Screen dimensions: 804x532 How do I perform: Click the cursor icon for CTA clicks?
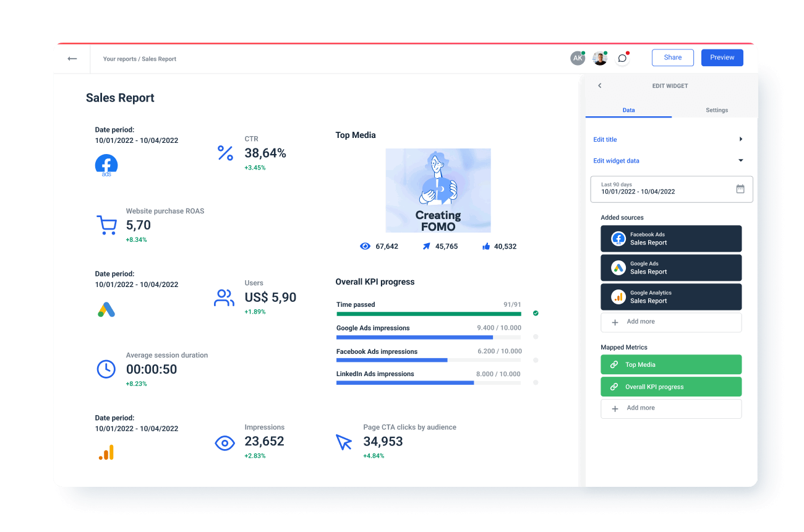[344, 442]
